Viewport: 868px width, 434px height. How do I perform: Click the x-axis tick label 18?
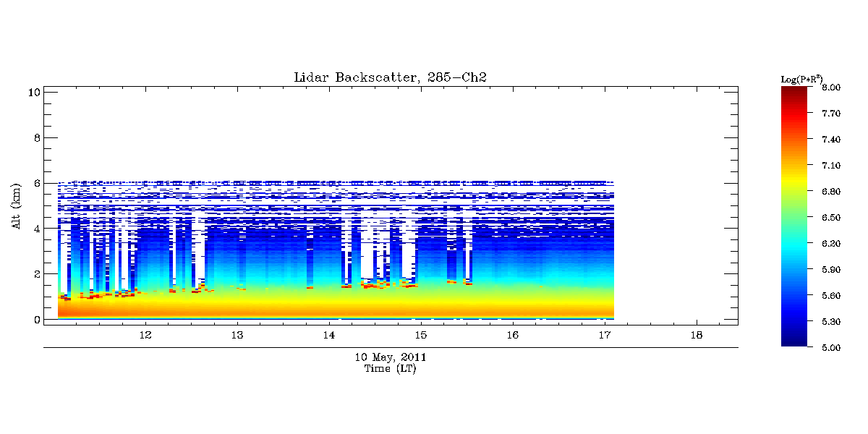tap(697, 335)
